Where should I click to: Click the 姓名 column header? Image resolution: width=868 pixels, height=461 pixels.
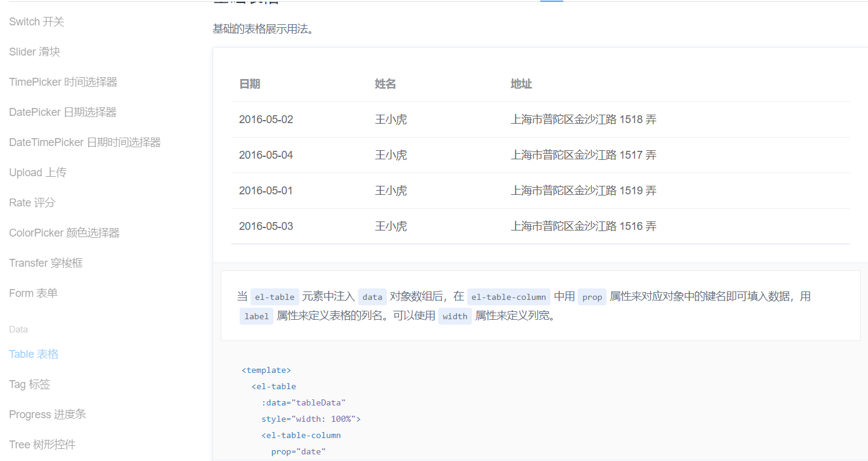click(385, 84)
